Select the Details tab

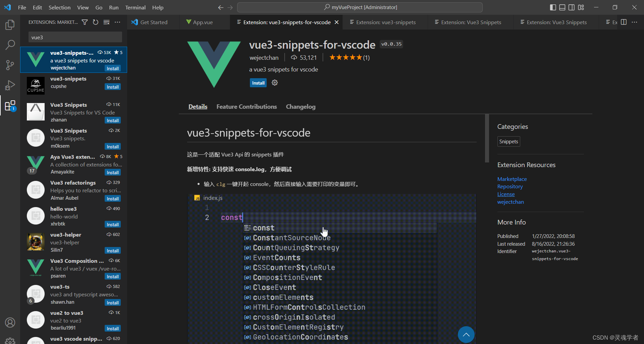coord(198,107)
